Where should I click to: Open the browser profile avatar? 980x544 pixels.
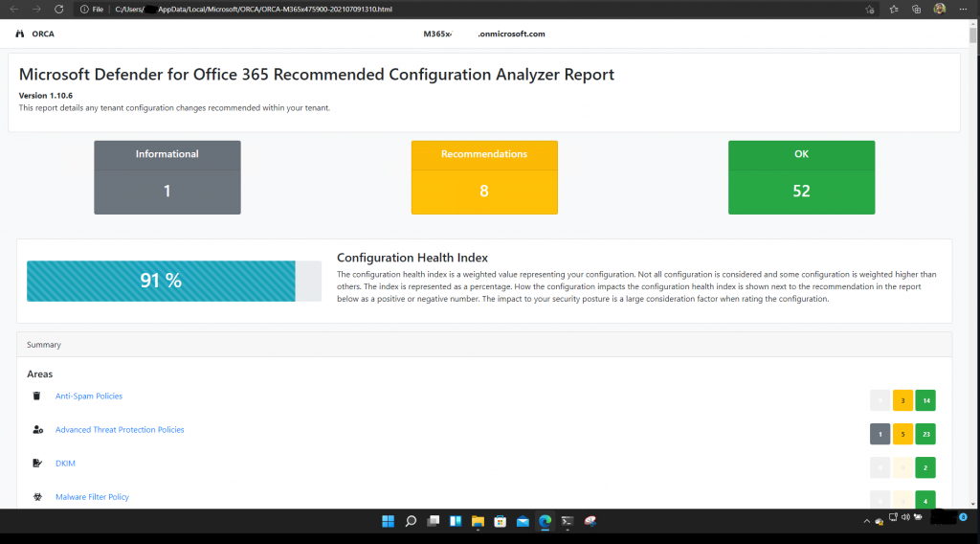tap(940, 9)
